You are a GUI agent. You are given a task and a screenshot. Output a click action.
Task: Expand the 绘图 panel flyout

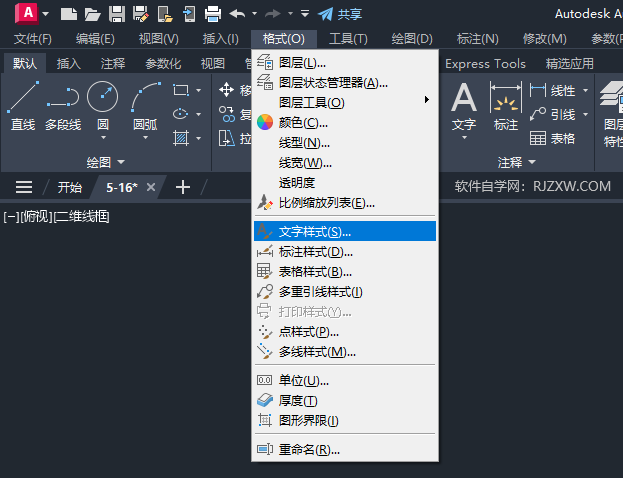click(x=106, y=162)
